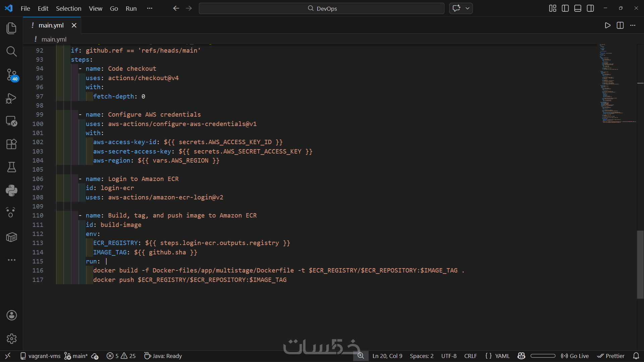This screenshot has width=644, height=362.
Task: Open the Python sidebar panel
Action: 11,190
